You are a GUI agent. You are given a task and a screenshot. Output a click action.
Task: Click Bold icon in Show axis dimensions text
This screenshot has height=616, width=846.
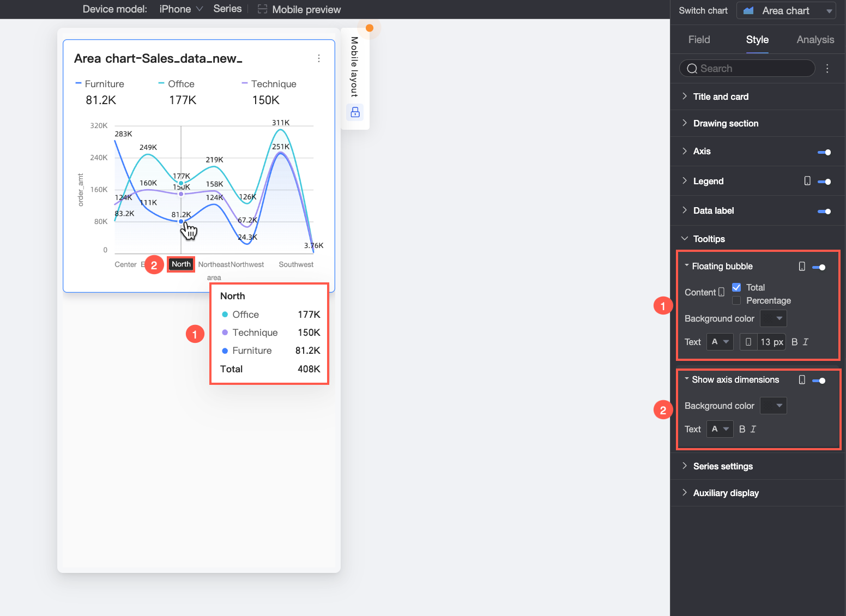742,429
